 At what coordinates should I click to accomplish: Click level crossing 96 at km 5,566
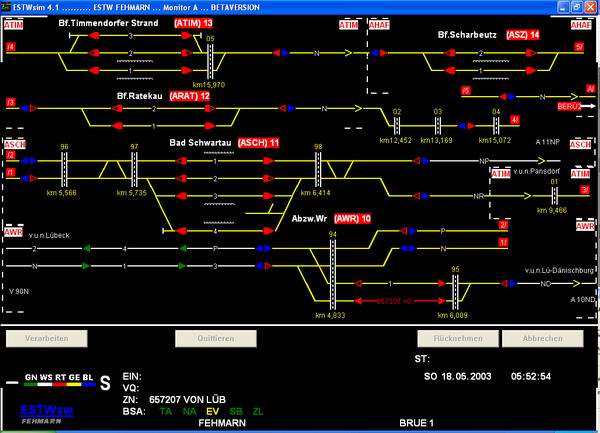pos(65,167)
